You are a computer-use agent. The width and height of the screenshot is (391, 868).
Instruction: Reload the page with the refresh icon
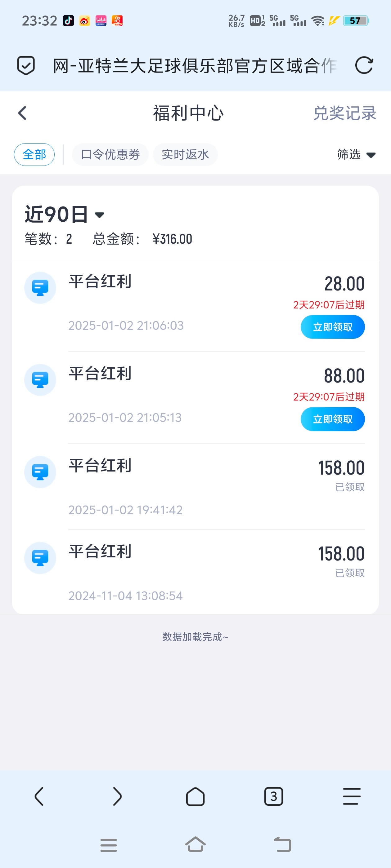[x=364, y=65]
